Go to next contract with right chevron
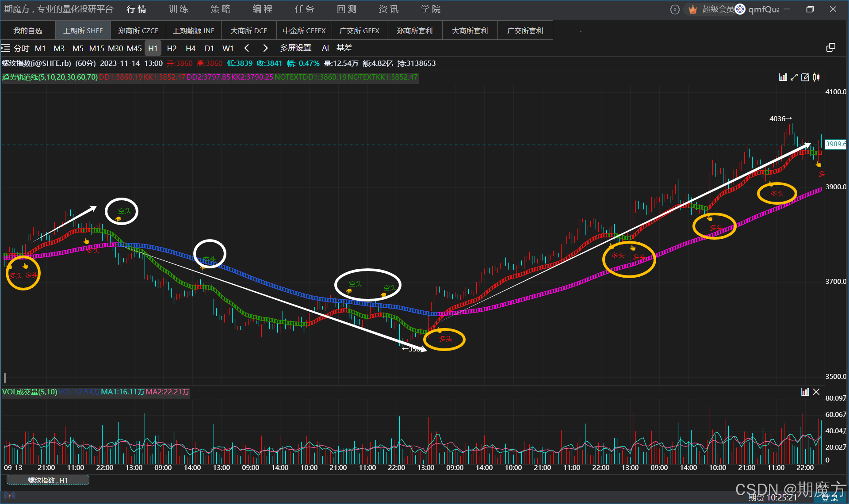849x504 pixels. tap(265, 48)
